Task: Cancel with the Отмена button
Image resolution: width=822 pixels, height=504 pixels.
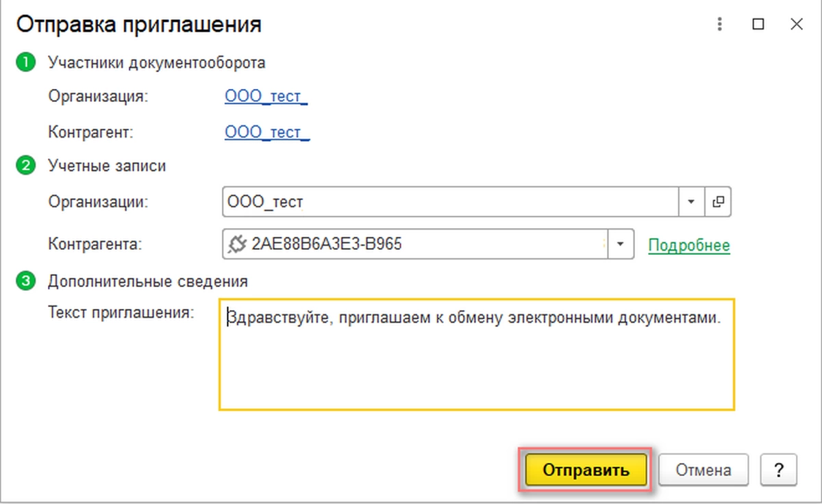Action: 703,470
